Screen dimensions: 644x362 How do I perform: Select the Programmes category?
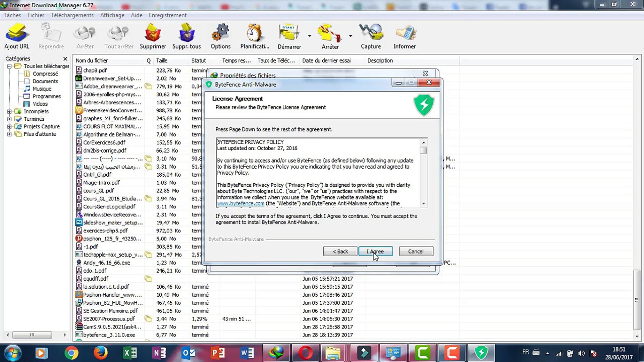[x=47, y=97]
